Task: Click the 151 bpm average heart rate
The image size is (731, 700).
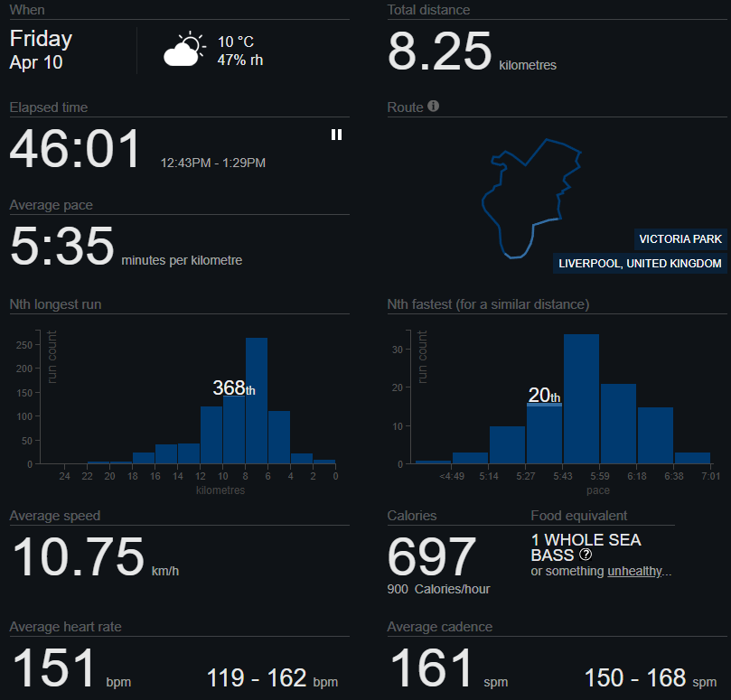Action: (x=54, y=669)
